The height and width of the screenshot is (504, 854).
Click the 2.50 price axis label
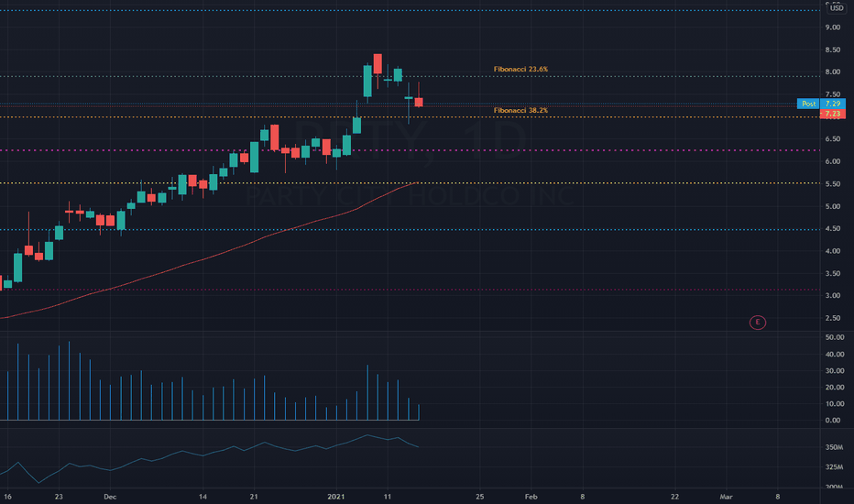[x=832, y=318]
